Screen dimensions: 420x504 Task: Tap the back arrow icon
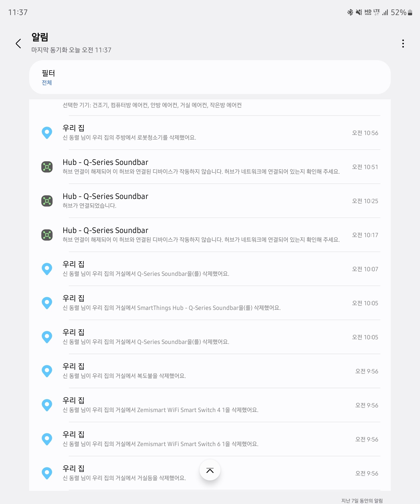(x=18, y=44)
